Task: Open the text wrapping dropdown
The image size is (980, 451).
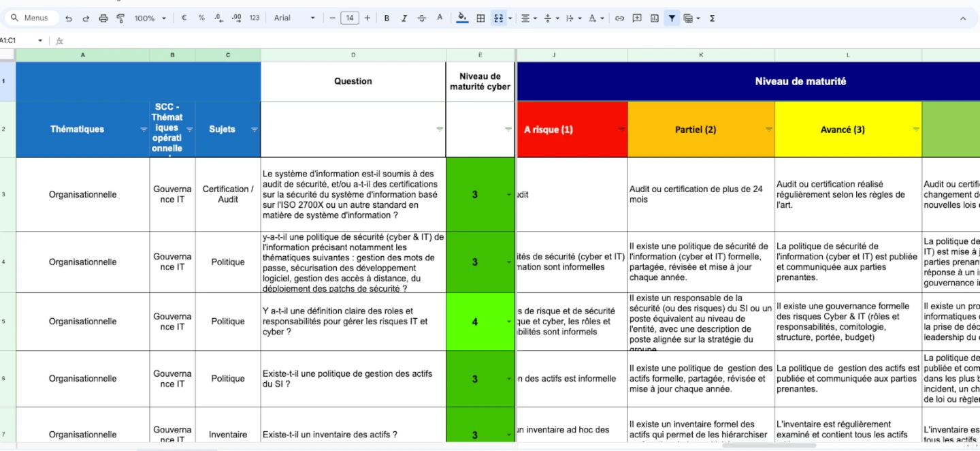Action: pos(574,18)
